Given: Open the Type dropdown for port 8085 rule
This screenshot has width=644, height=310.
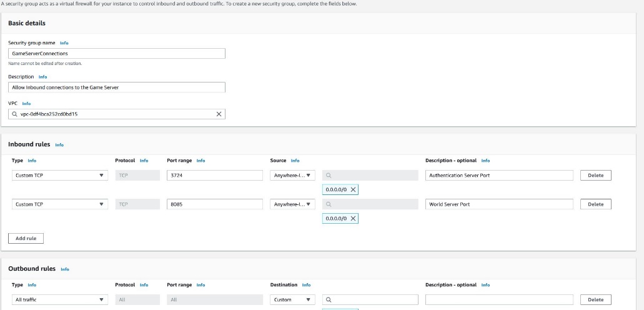Looking at the screenshot, I should (59, 204).
